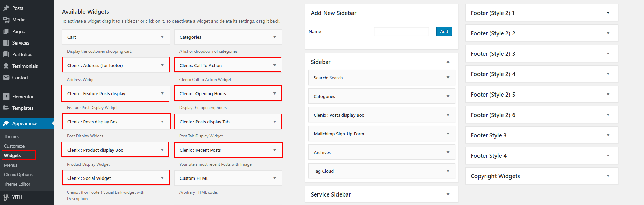The width and height of the screenshot is (644, 205).
Task: Expand the Custom HTML widget arrow
Action: point(274,178)
